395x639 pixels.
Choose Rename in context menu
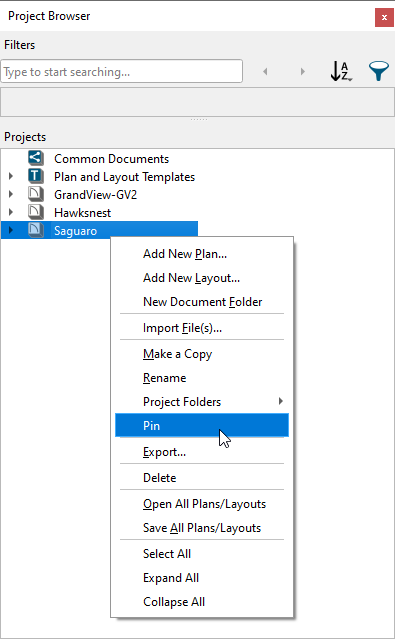pos(202,378)
